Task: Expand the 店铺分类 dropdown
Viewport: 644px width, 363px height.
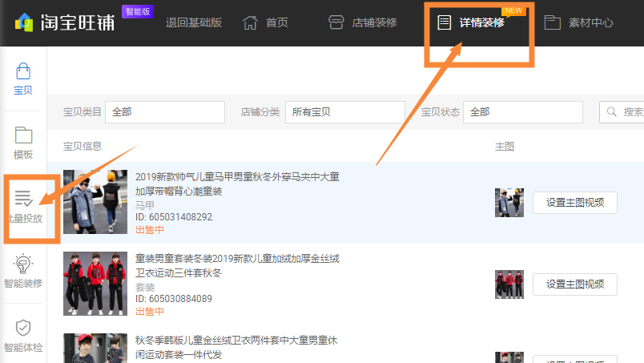Action: 345,112
